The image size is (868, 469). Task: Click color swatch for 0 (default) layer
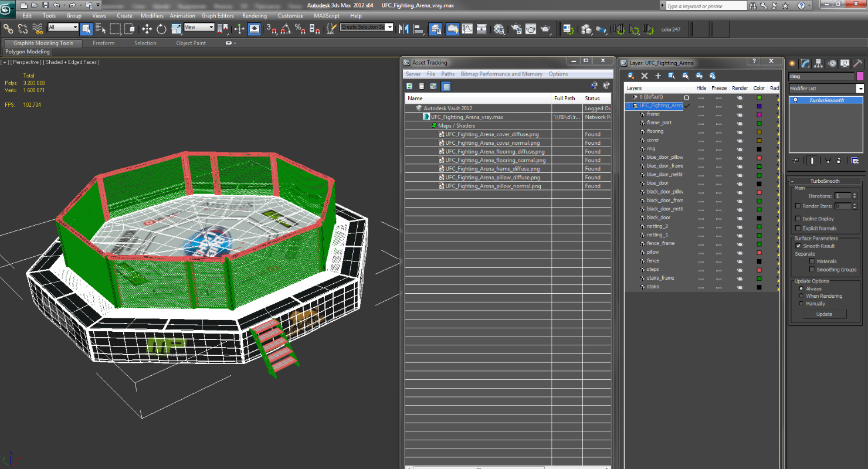pyautogui.click(x=759, y=97)
